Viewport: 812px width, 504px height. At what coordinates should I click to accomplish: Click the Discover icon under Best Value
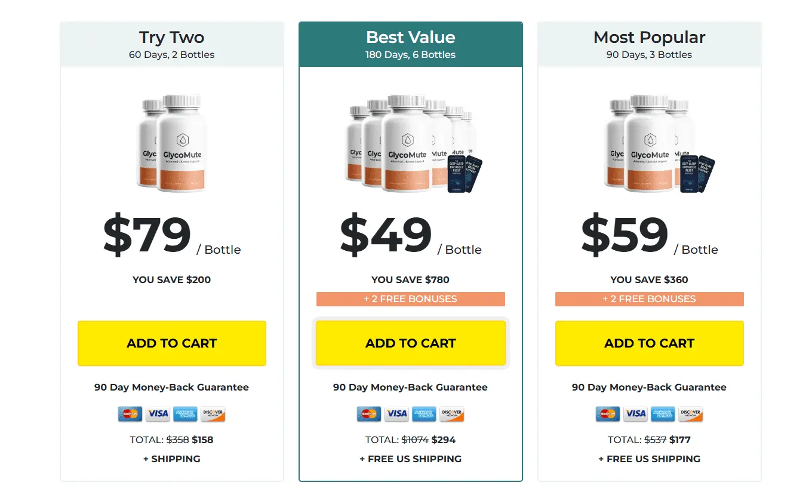click(x=452, y=414)
